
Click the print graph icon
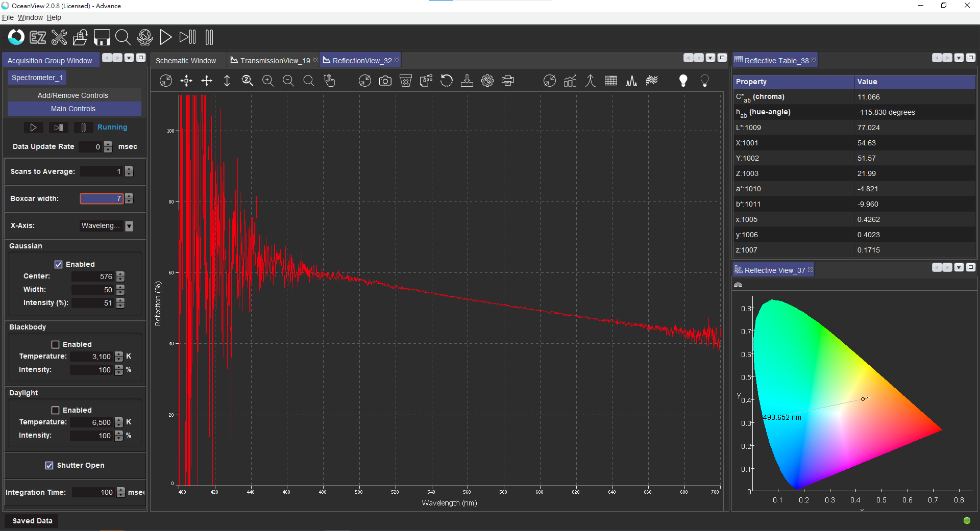click(508, 81)
